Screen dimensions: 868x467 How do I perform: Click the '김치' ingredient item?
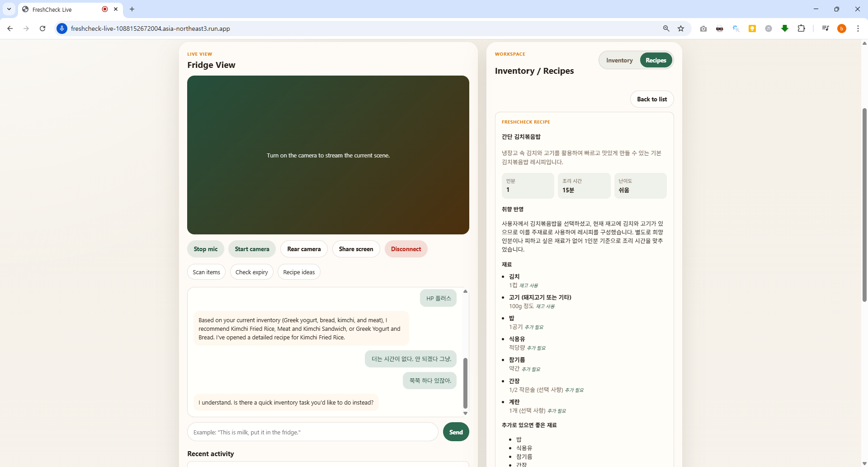click(514, 276)
